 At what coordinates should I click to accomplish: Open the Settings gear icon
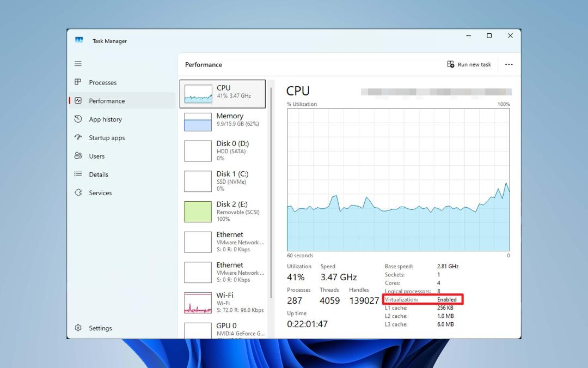78,328
